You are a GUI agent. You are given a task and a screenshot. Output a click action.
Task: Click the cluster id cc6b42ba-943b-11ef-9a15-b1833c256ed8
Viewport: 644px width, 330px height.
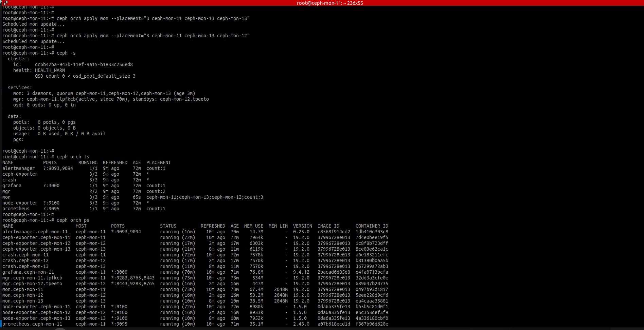coord(84,64)
